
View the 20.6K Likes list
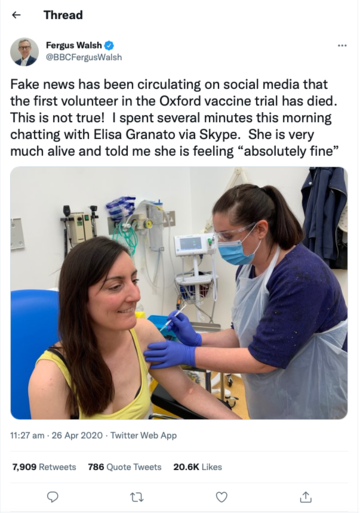click(x=198, y=467)
